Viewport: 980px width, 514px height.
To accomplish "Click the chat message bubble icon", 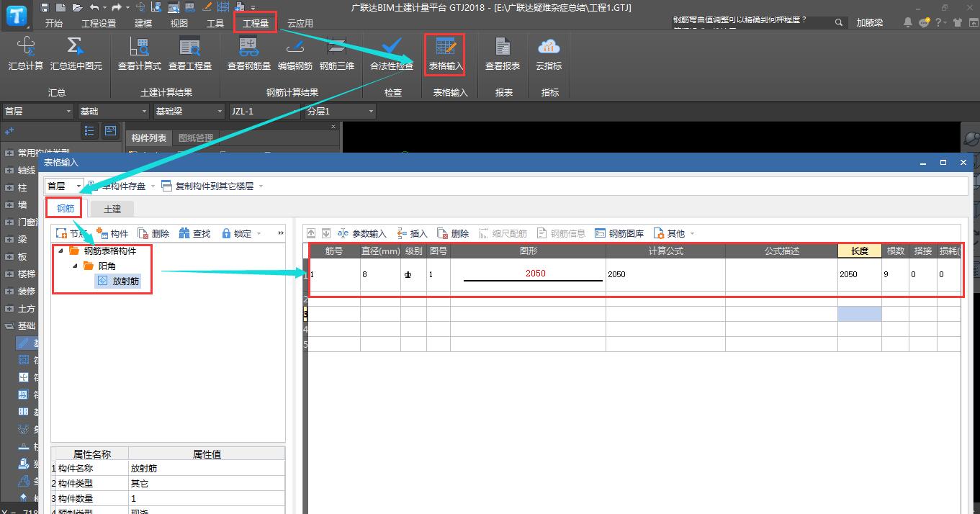I will (925, 22).
